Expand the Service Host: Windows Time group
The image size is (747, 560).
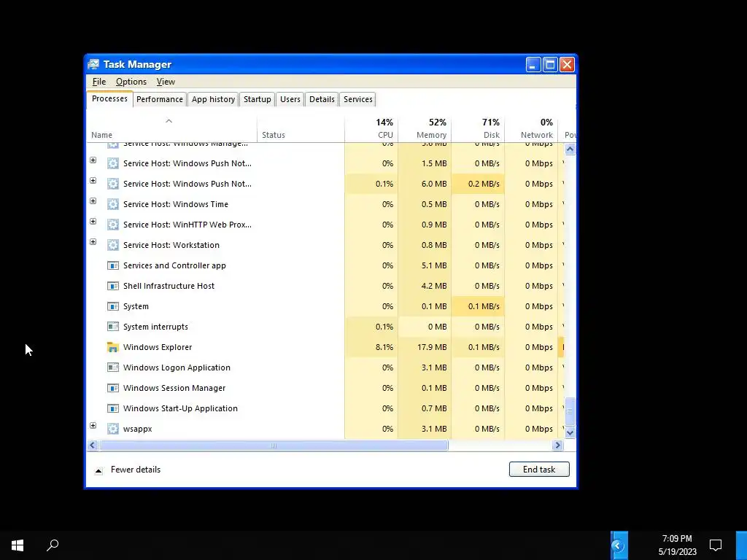(93, 201)
